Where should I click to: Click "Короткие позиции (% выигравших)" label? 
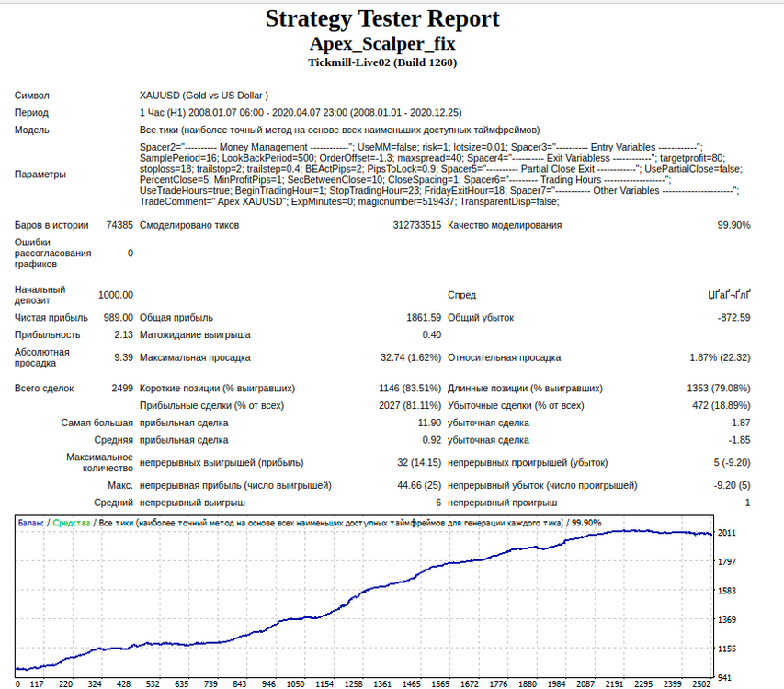(x=217, y=389)
